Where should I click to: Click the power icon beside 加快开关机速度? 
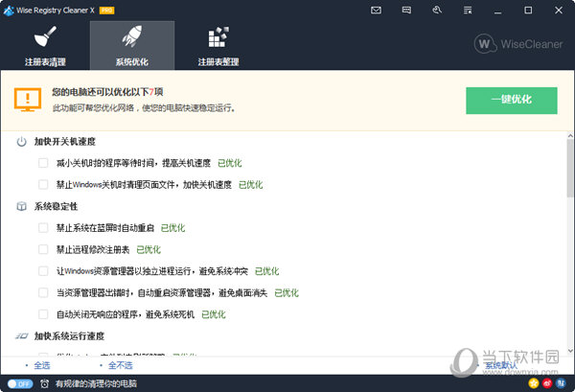pos(22,142)
